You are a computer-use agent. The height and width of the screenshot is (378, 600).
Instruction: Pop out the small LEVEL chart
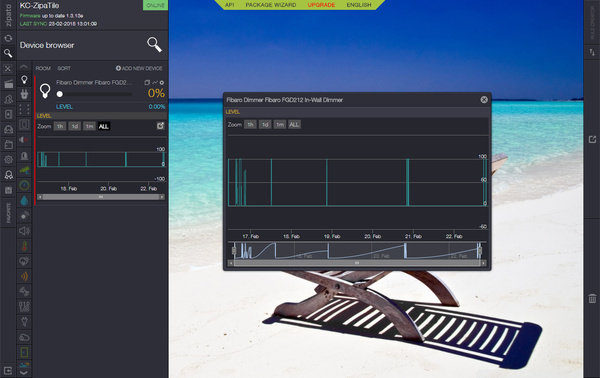coord(160,125)
